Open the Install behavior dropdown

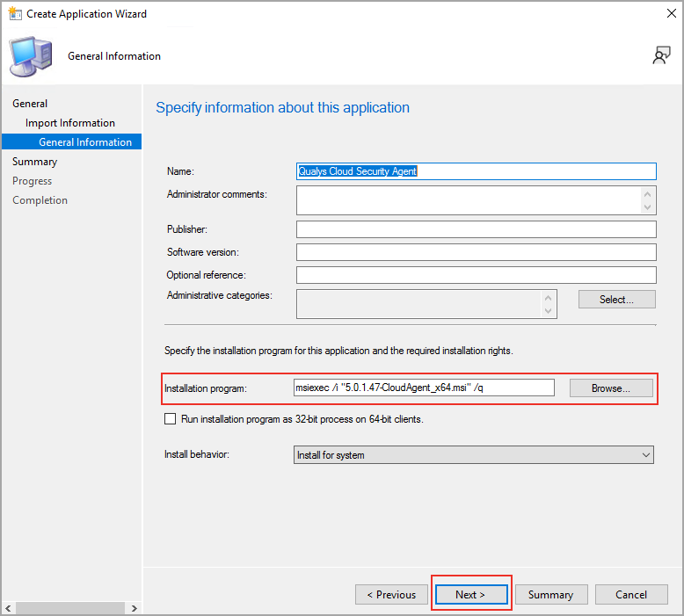[473, 454]
